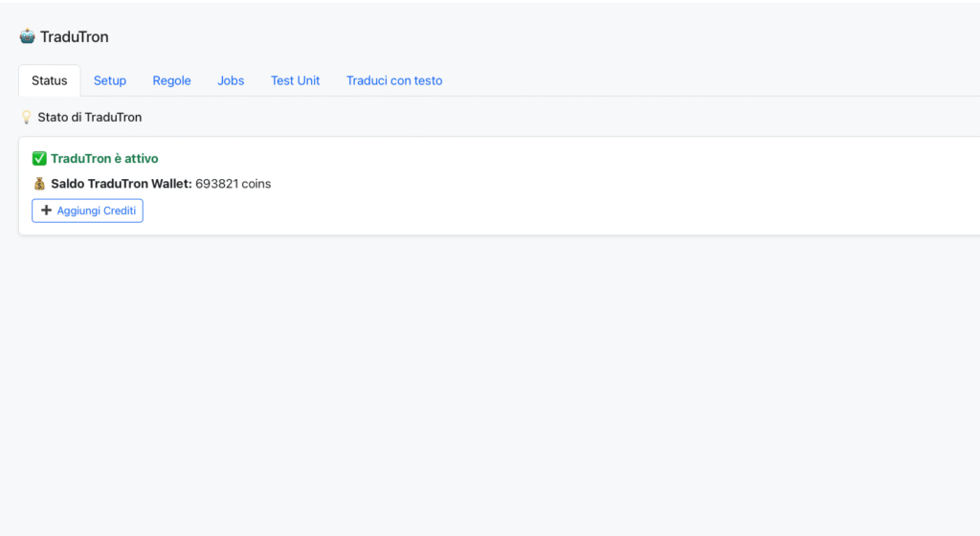Click the plus icon in Aggiungi Crediti
Screen dimensions: 980x536
pyautogui.click(x=46, y=211)
